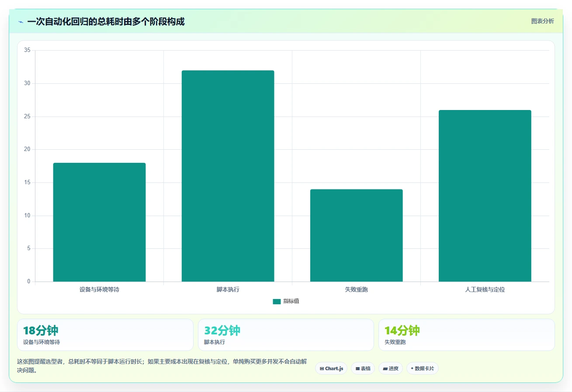Click the 进度 tag chip
This screenshot has height=392, width=572.
[x=391, y=368]
